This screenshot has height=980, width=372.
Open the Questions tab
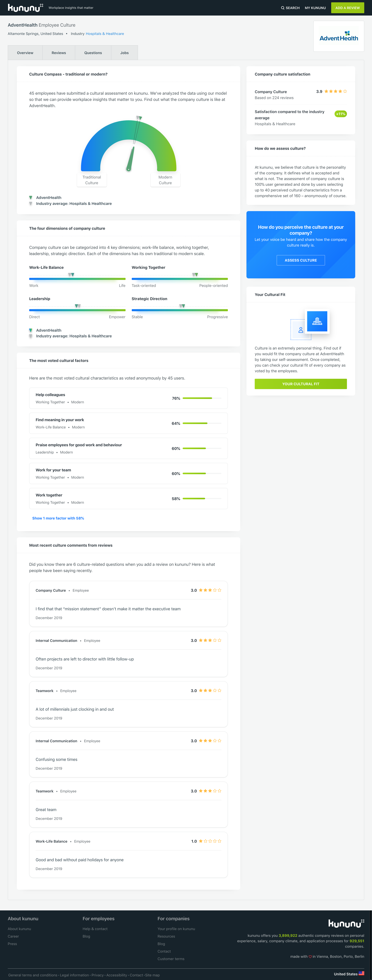(93, 53)
